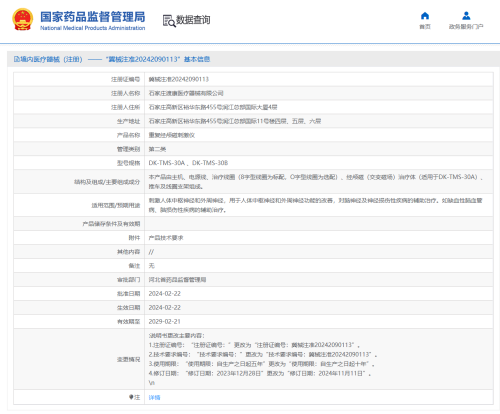Click the 变更情况 row label
The image size is (500, 414).
tap(128, 359)
